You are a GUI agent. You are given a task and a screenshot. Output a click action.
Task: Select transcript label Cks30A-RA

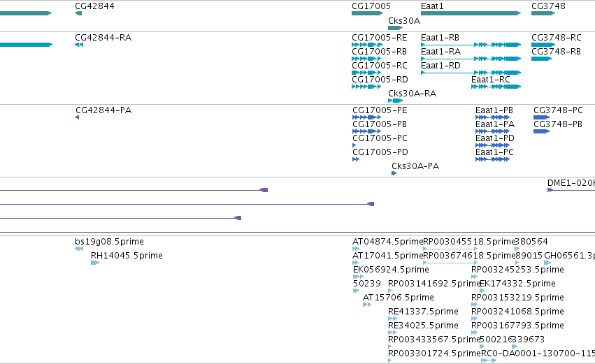[412, 94]
